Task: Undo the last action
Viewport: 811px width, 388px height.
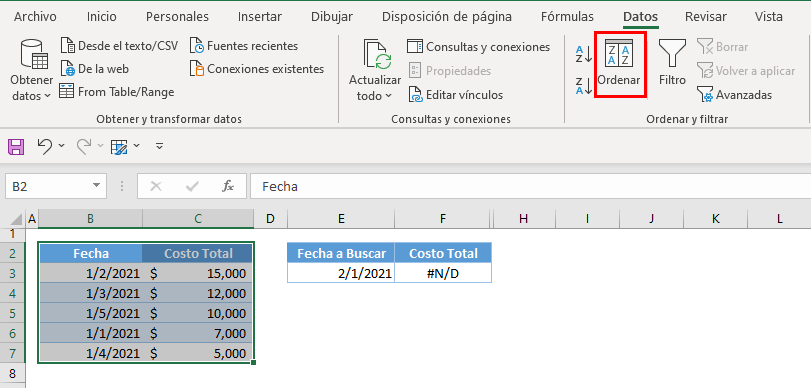Action: click(44, 146)
